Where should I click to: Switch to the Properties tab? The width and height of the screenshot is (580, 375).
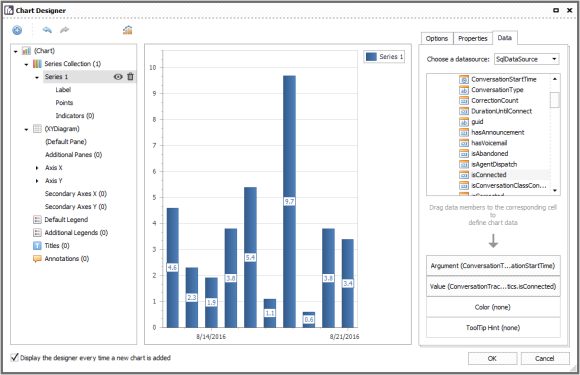[x=473, y=38]
